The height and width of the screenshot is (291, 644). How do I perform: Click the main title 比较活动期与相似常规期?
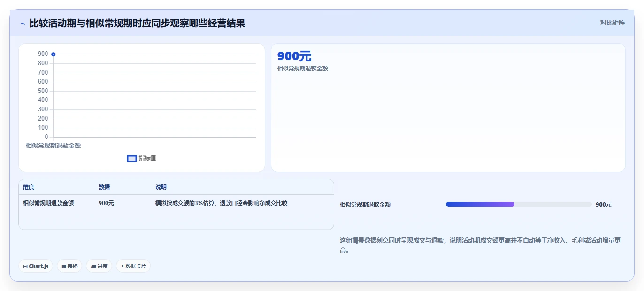[x=137, y=23]
